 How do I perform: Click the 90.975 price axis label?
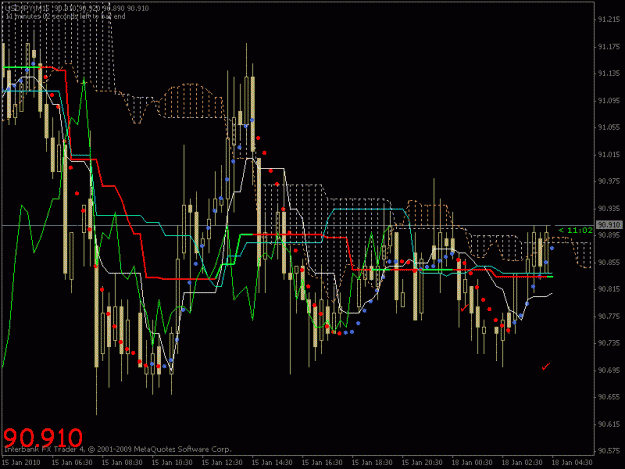tap(609, 181)
